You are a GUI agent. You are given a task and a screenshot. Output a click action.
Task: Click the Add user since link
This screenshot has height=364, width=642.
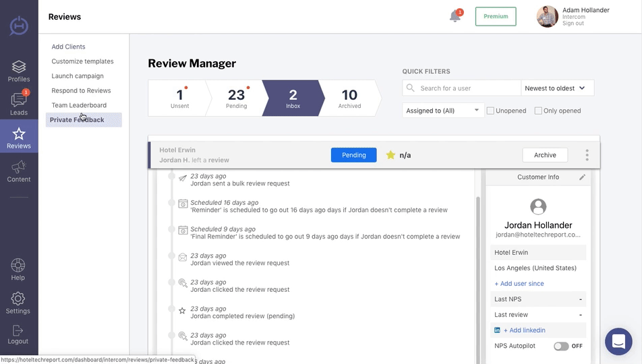pyautogui.click(x=519, y=284)
